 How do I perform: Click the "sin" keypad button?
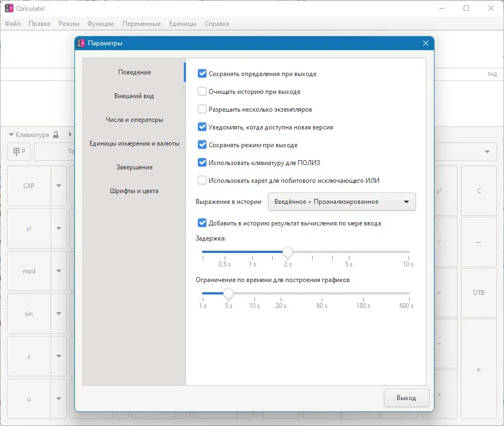click(x=29, y=314)
